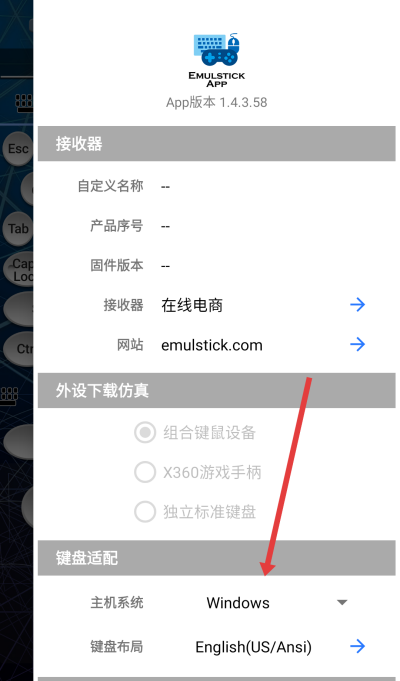Open receiver online store arrow
The height and width of the screenshot is (681, 400).
click(357, 305)
